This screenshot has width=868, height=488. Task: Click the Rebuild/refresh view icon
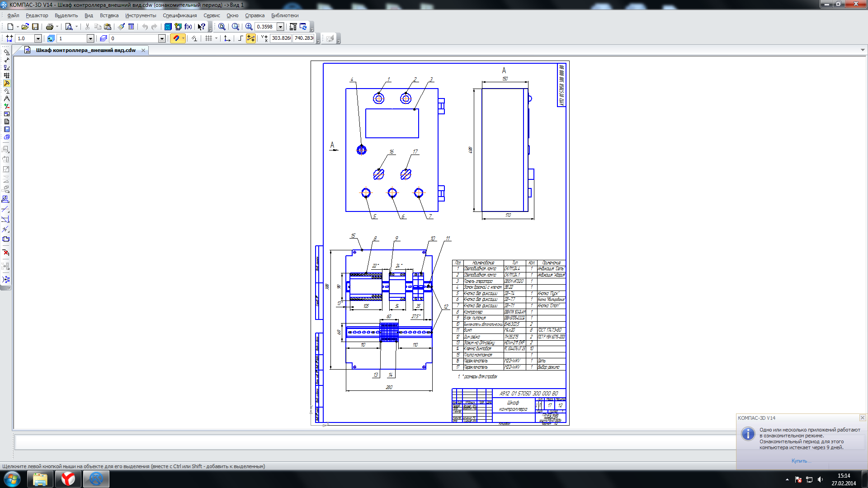303,27
